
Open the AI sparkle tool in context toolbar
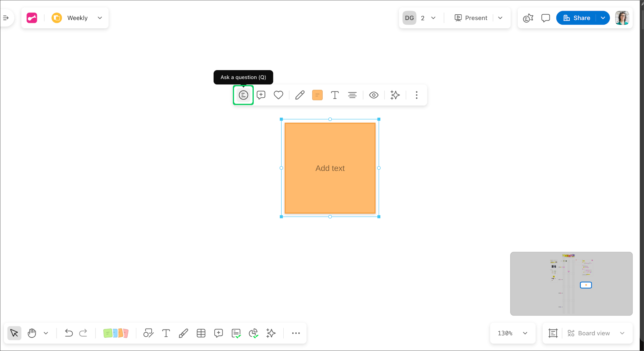395,95
